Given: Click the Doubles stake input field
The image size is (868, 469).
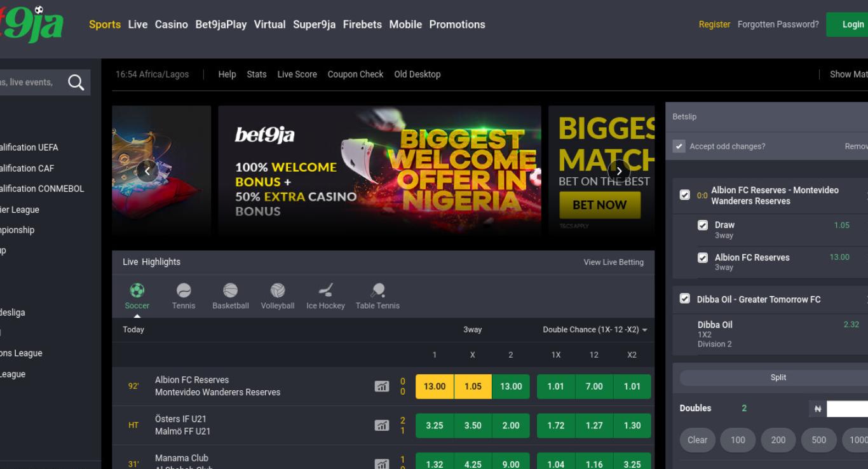Looking at the screenshot, I should [x=848, y=409].
